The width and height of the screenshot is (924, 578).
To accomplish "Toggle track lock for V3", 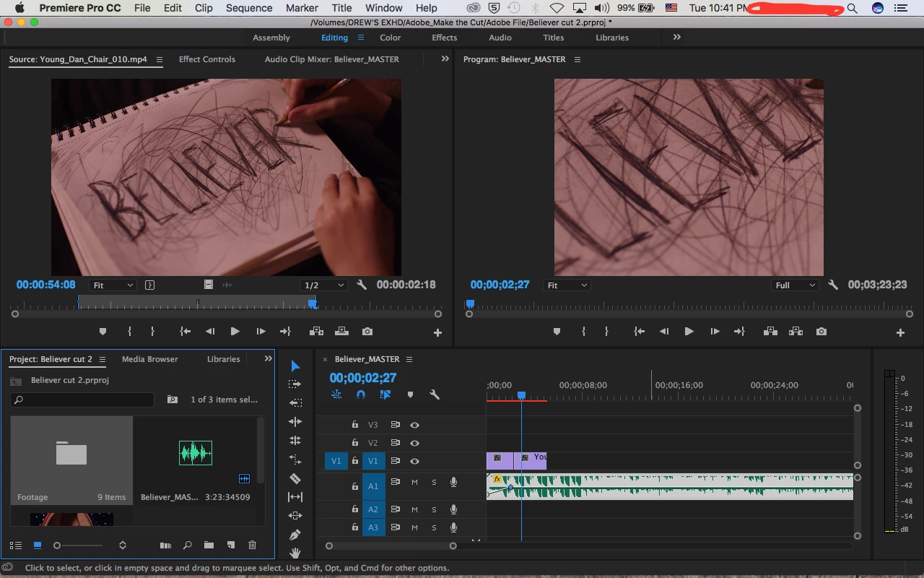I will coord(354,425).
